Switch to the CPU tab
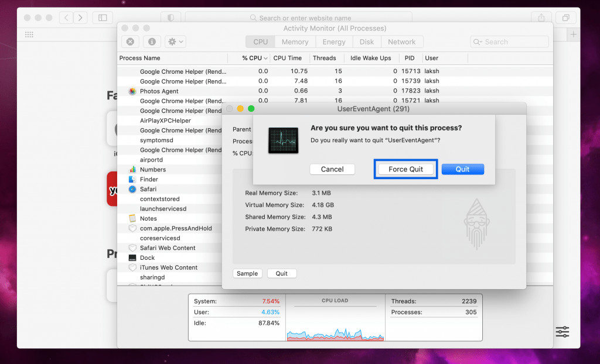 (260, 42)
